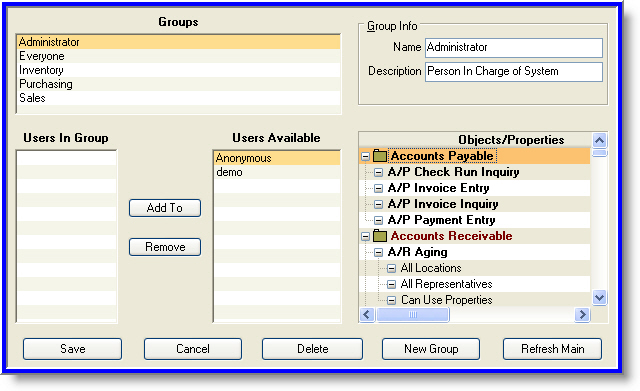
Task: Toggle the A/P Invoice Entry box
Action: click(x=378, y=188)
